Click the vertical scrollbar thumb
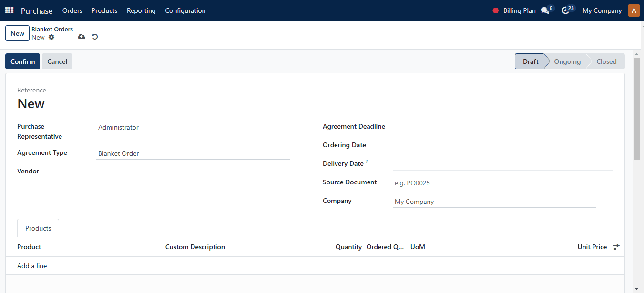The image size is (644, 293). tap(636, 109)
